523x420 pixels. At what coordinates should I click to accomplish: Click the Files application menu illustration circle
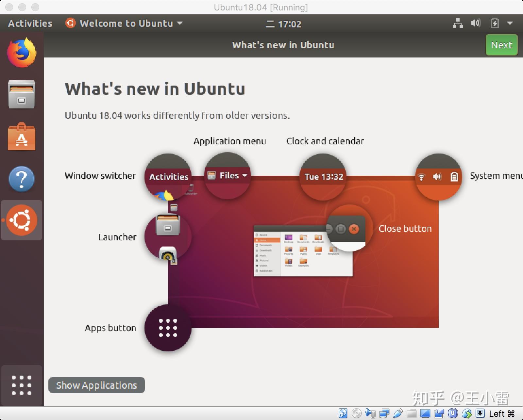point(228,176)
